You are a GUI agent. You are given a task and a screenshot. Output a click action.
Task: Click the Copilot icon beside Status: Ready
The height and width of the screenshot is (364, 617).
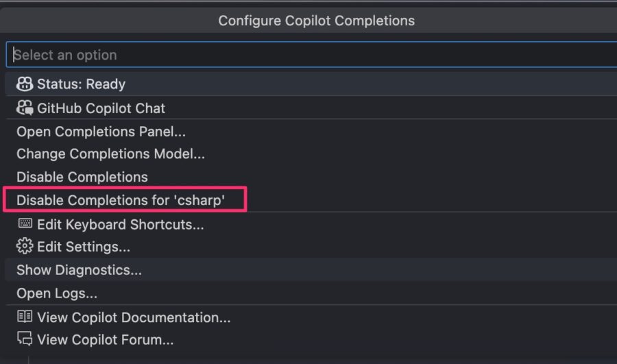click(x=25, y=84)
